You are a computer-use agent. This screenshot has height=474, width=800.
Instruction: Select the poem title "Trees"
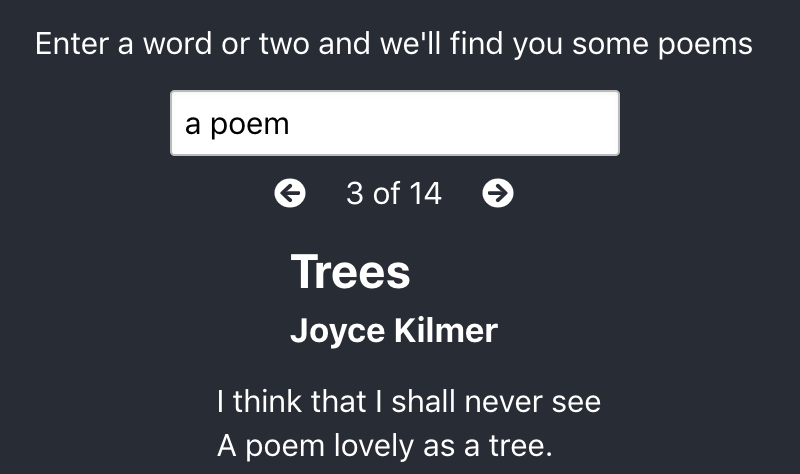pos(350,272)
